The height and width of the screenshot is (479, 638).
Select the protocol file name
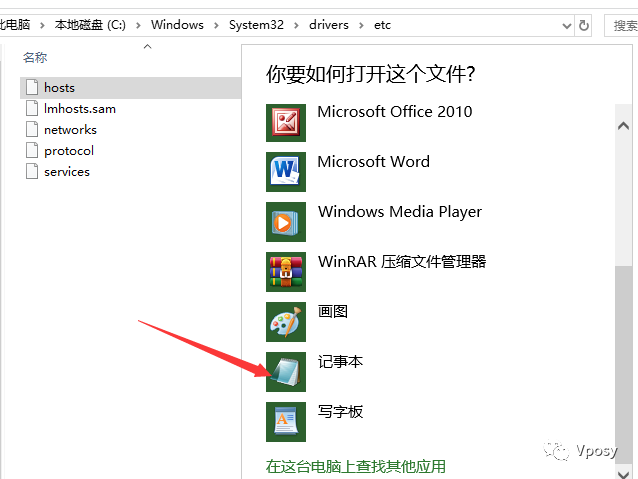point(69,151)
